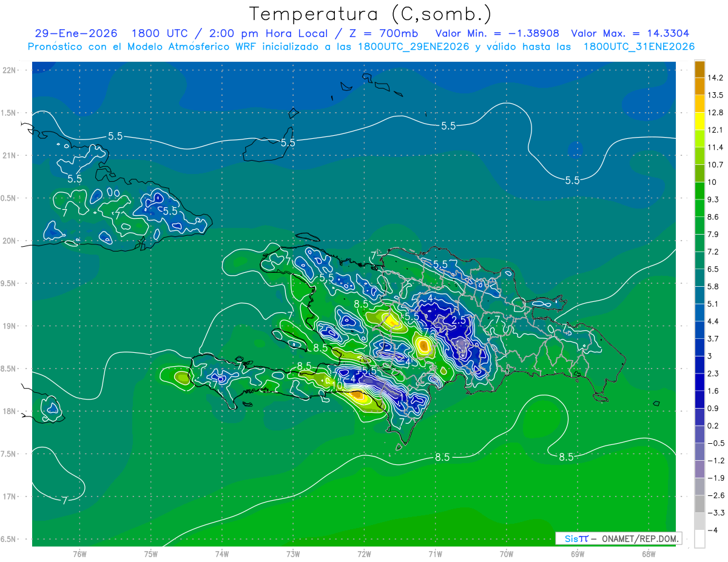This screenshot has height=562, width=728.
Task: Click the '7' contour label near 17N
Action: tap(64, 500)
